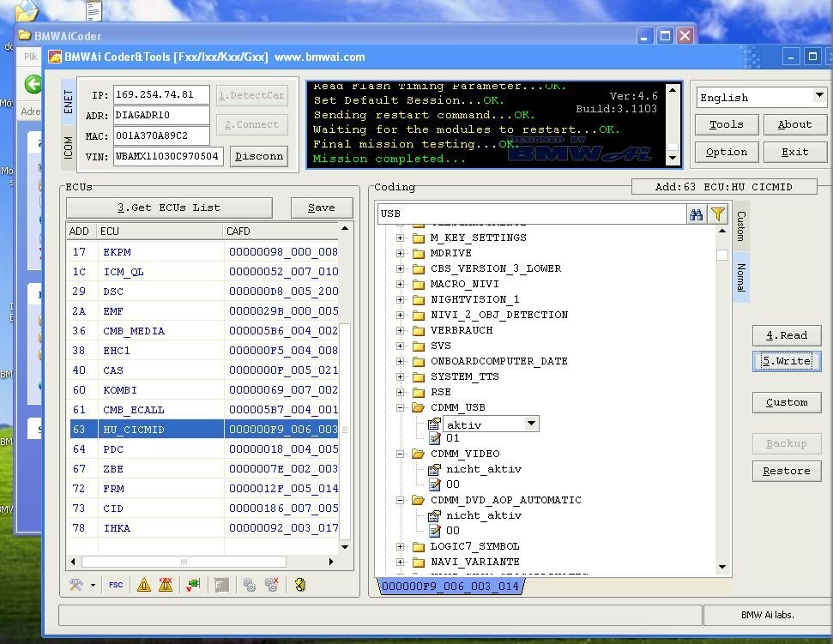Click the '00' edit icon under CDMM_DVD_AOP_AUTOMATIC
The height and width of the screenshot is (644, 833).
pos(435,531)
